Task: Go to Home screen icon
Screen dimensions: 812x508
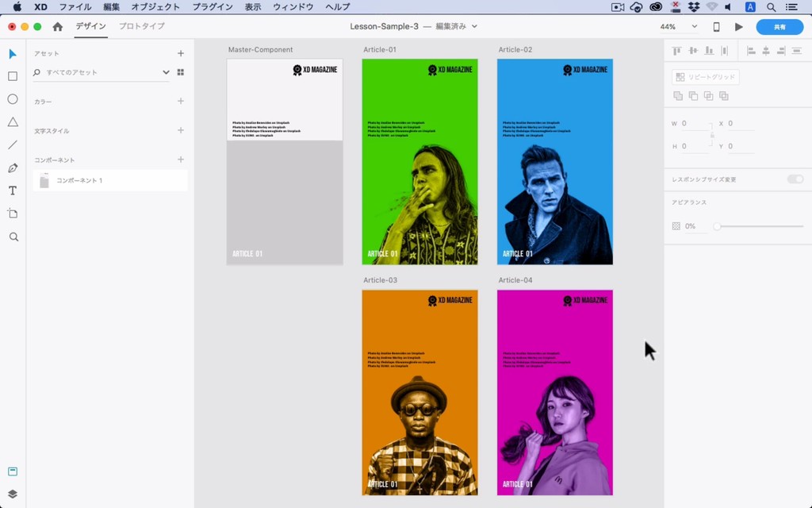Action: coord(57,26)
